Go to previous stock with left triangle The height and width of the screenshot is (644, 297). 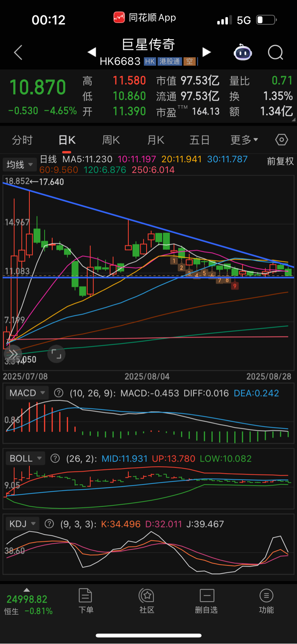92,52
